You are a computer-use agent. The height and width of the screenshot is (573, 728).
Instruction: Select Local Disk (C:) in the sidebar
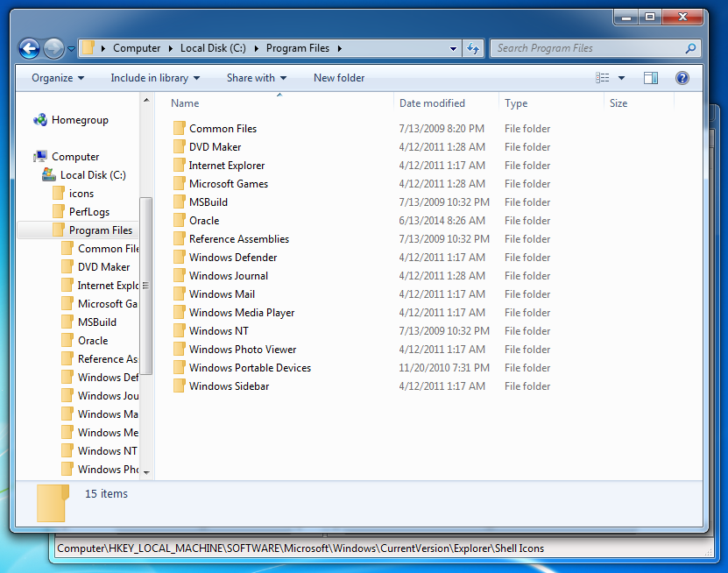(93, 174)
